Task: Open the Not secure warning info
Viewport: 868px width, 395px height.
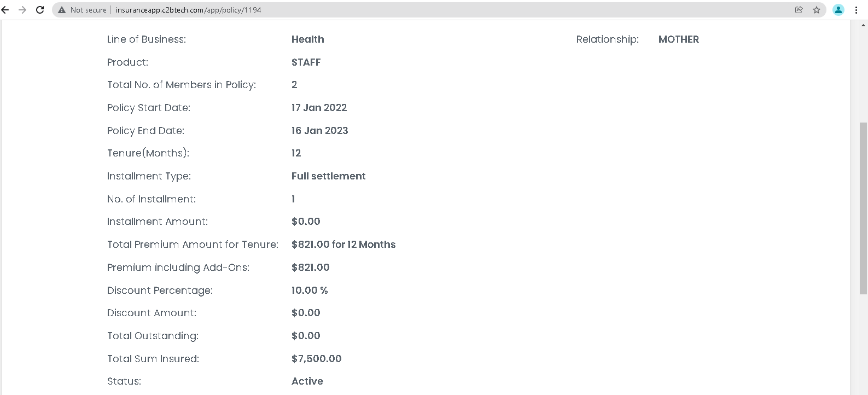Action: tap(83, 10)
